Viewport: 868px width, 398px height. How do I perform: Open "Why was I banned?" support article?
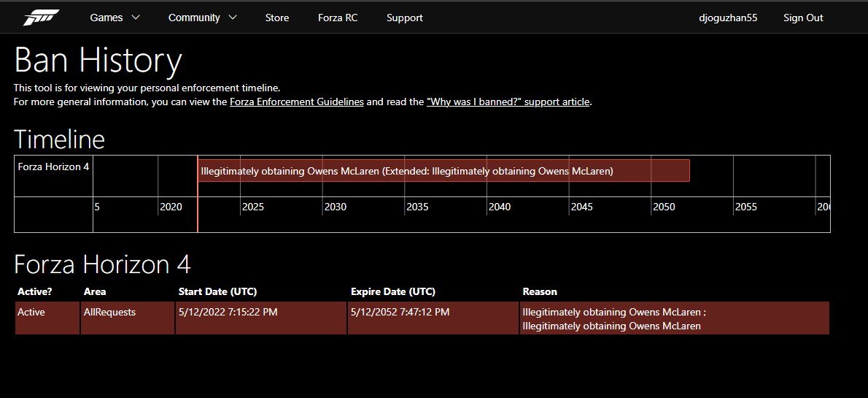click(508, 102)
